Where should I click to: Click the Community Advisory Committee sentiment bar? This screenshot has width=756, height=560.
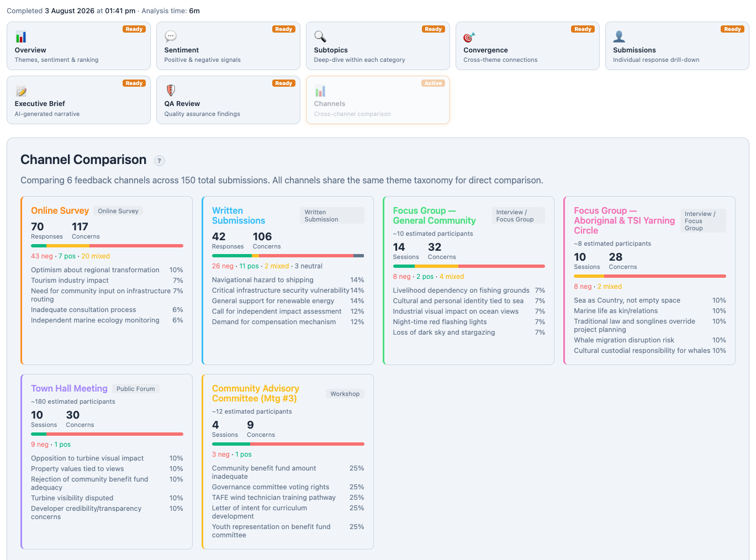click(288, 444)
